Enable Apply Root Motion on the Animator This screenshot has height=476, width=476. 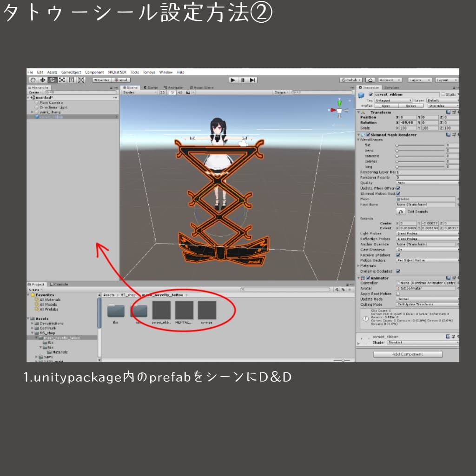[398, 294]
